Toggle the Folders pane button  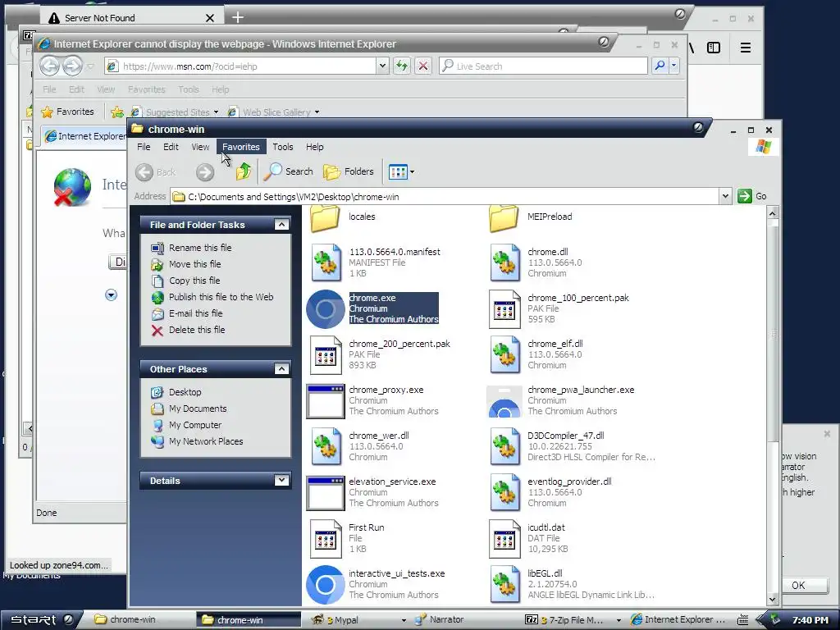tap(349, 171)
